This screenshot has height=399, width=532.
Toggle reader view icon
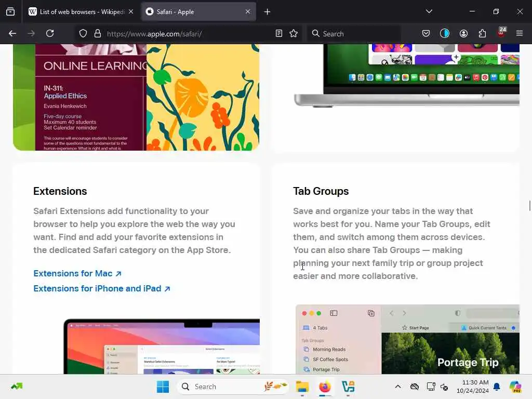click(x=279, y=33)
